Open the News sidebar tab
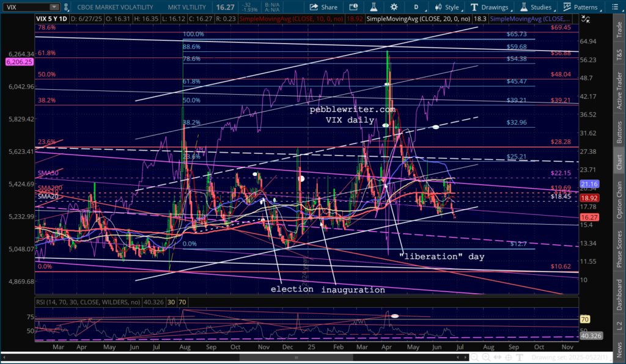The image size is (626, 364). tap(619, 349)
